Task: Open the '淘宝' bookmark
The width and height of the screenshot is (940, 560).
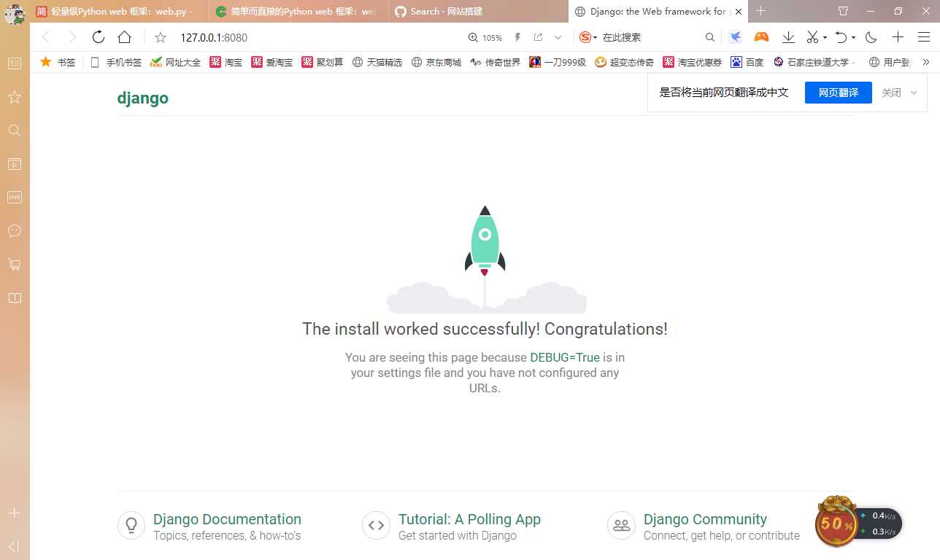Action: point(226,63)
